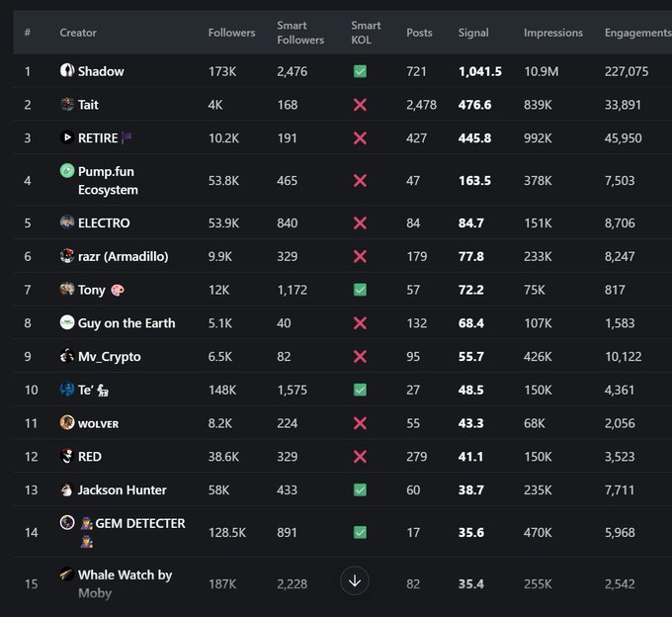Click the 1,172 smart followers value
This screenshot has height=617, width=672.
click(292, 290)
